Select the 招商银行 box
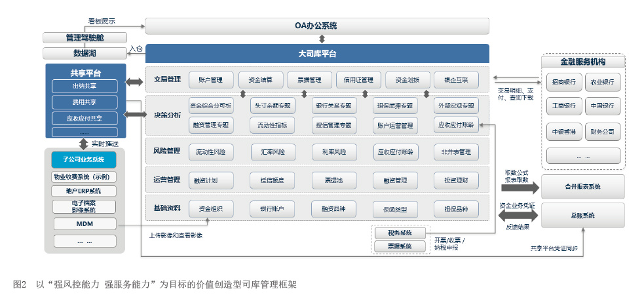644x308 pixels. (564, 82)
